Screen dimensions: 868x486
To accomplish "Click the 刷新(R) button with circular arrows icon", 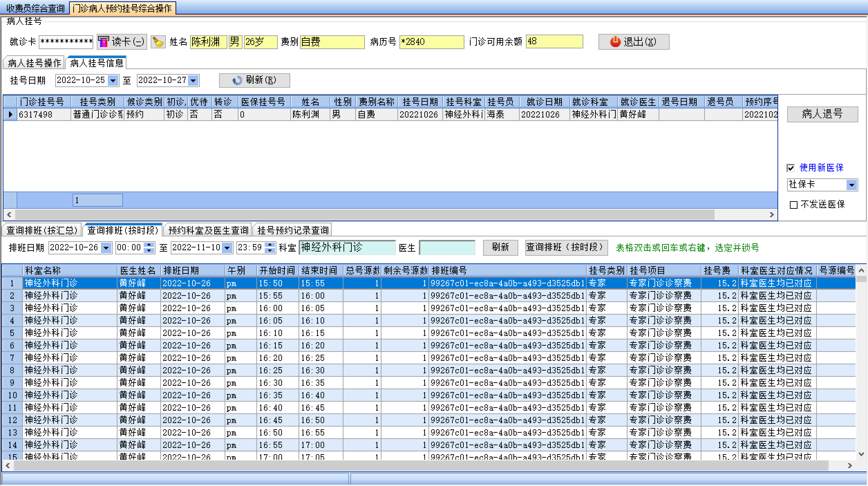I will pos(254,80).
